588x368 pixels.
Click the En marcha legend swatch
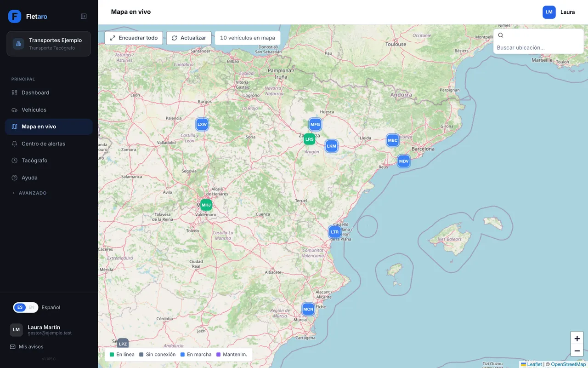182,355
